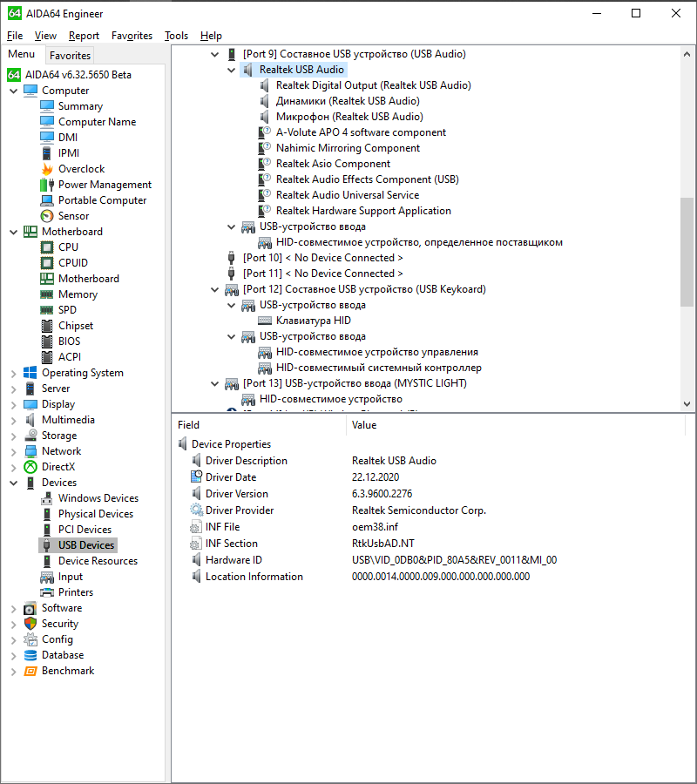Click the Benchmark orange icon
Image resolution: width=697 pixels, height=784 pixels.
coord(30,671)
